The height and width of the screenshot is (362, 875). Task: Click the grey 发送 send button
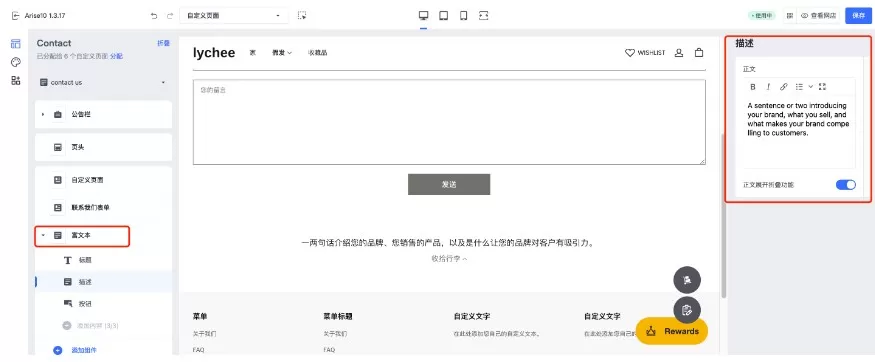(449, 185)
